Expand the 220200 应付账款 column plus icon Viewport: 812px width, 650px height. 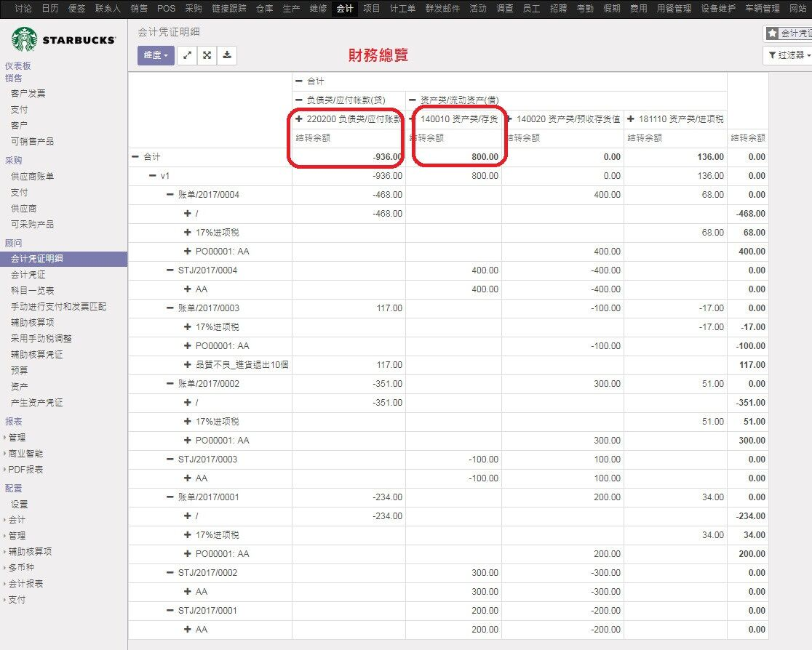299,119
